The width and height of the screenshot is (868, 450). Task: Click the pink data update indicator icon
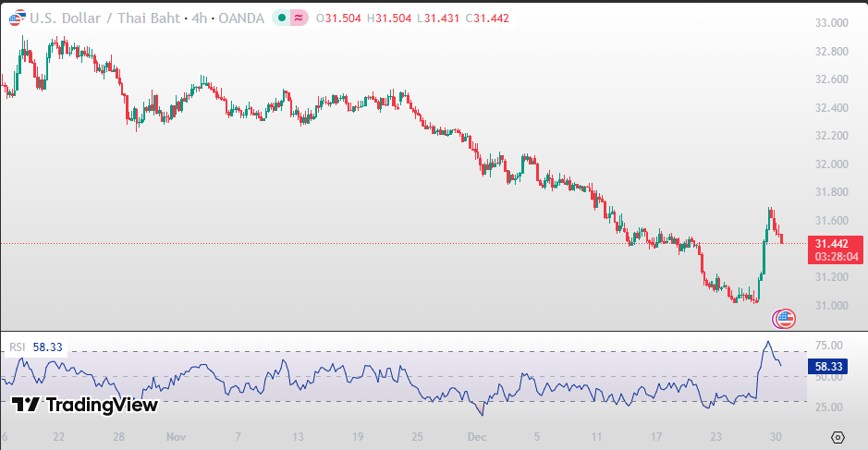pos(300,18)
